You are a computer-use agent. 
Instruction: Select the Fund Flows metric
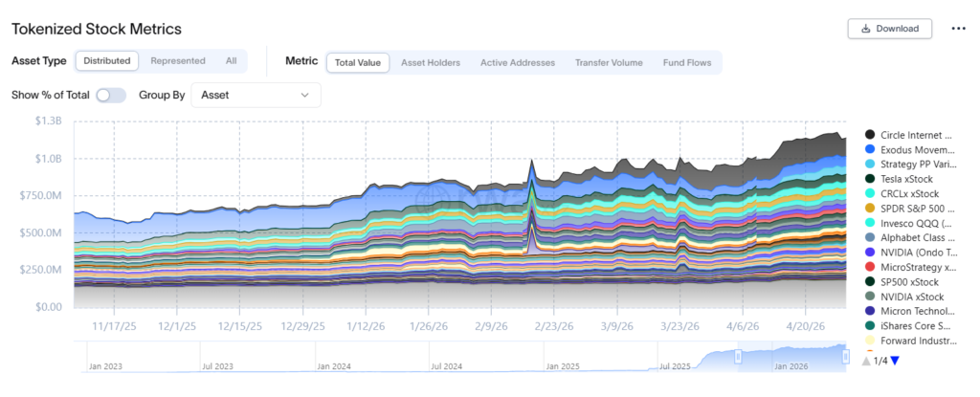coord(687,62)
